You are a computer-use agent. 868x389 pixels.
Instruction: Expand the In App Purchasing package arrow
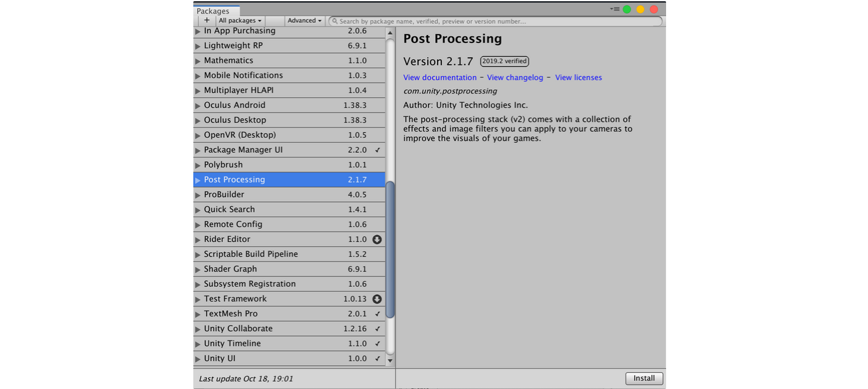point(198,31)
